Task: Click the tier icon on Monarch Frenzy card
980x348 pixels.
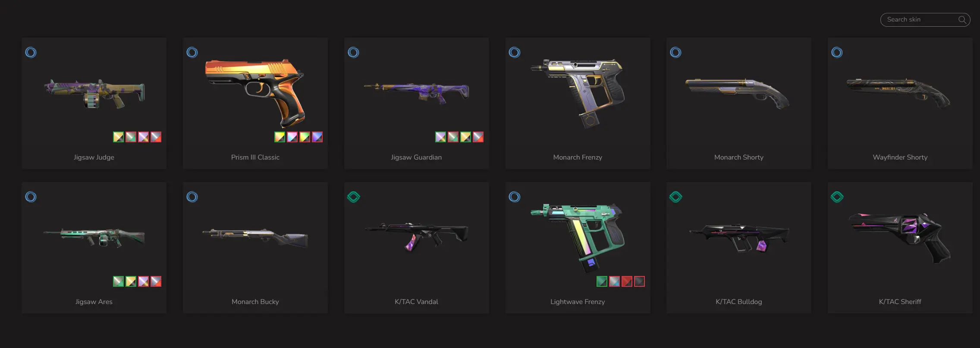Action: click(515, 53)
